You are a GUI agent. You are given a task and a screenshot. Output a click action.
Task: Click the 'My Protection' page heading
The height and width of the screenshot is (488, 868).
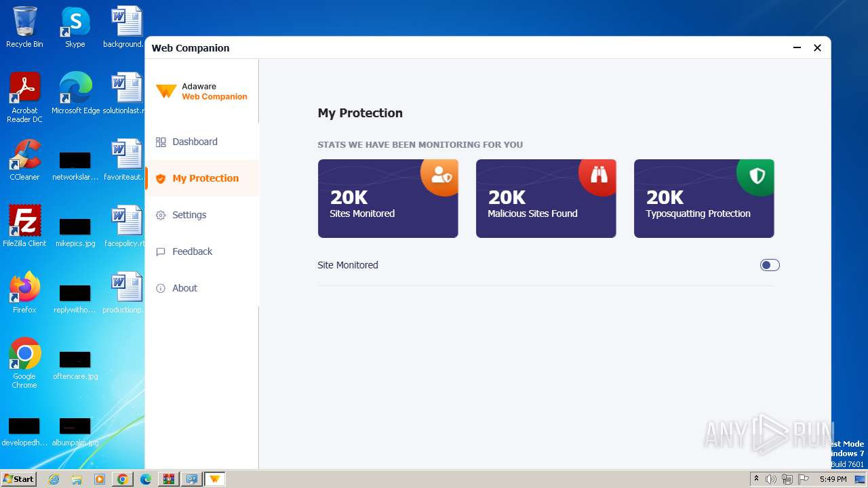[360, 113]
